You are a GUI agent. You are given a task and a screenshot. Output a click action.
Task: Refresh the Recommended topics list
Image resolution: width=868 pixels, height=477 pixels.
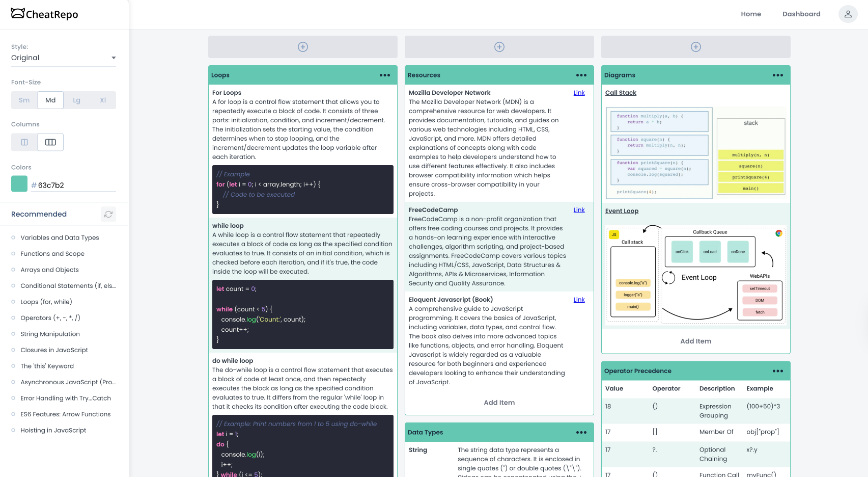108,214
